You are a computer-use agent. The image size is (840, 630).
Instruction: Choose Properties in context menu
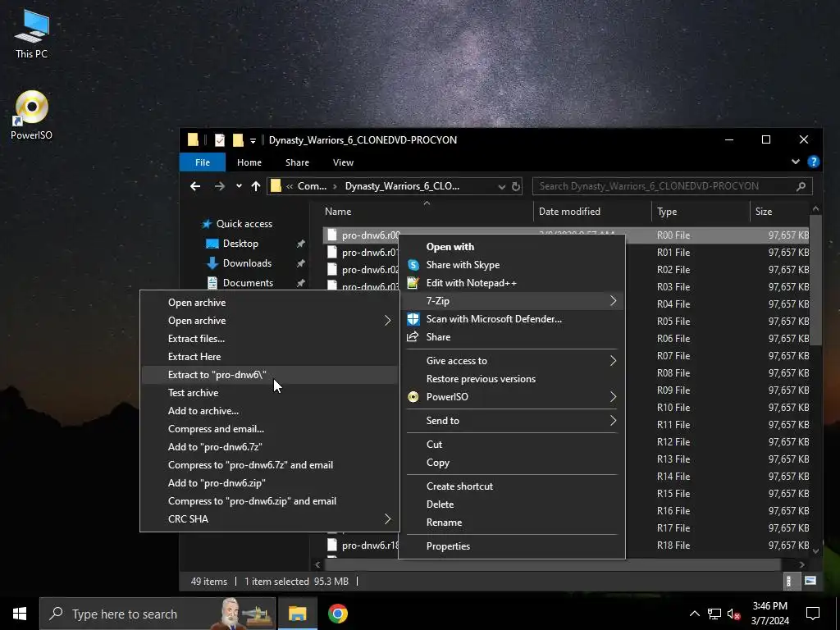[x=512, y=546]
